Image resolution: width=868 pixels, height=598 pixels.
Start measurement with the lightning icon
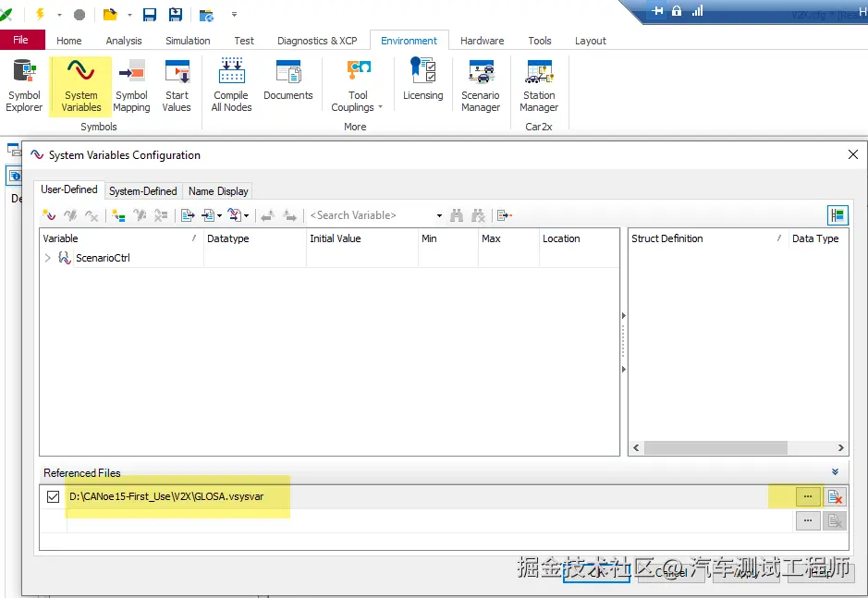(x=40, y=15)
